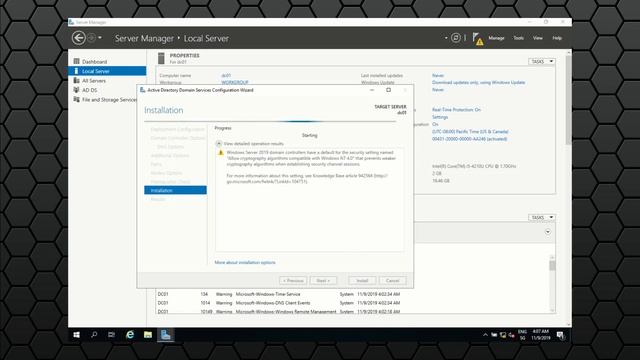Viewport: 640px width, 360px height.
Task: Maximize the AD DS Configuration Wizard window
Action: coord(389,90)
